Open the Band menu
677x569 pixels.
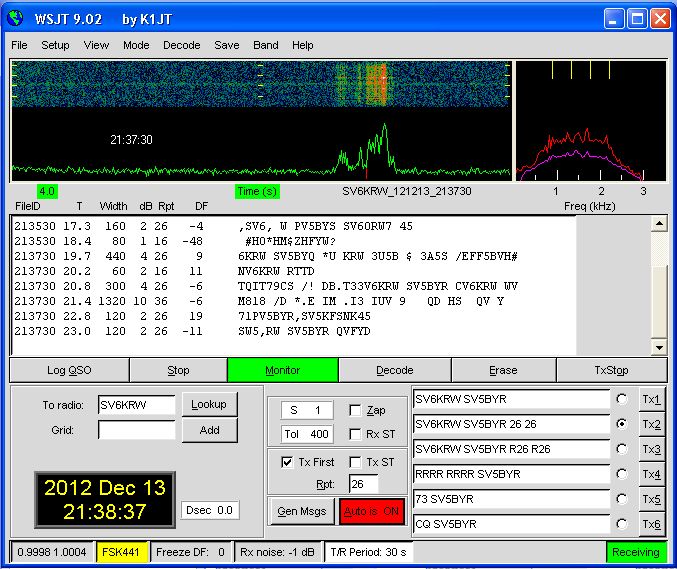[x=266, y=45]
